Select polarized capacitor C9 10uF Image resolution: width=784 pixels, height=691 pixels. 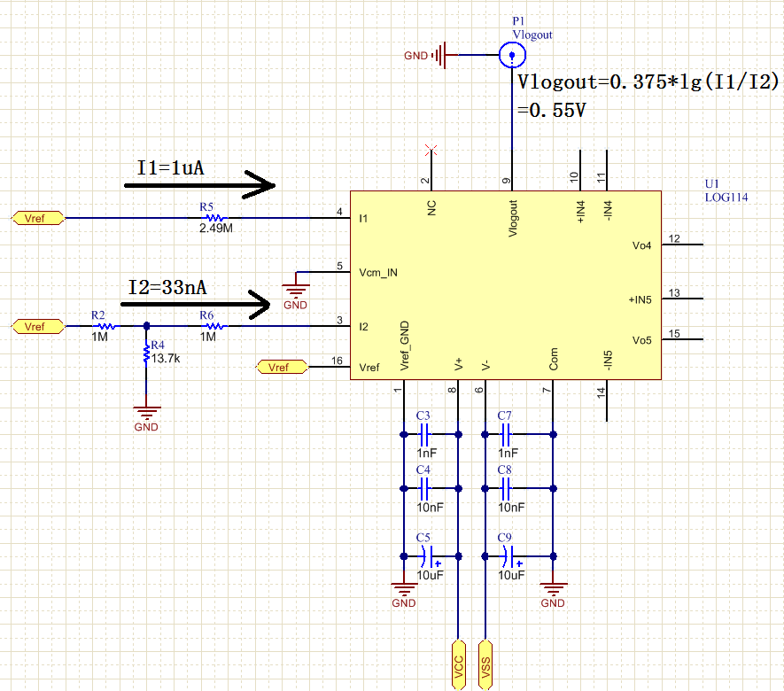510,556
